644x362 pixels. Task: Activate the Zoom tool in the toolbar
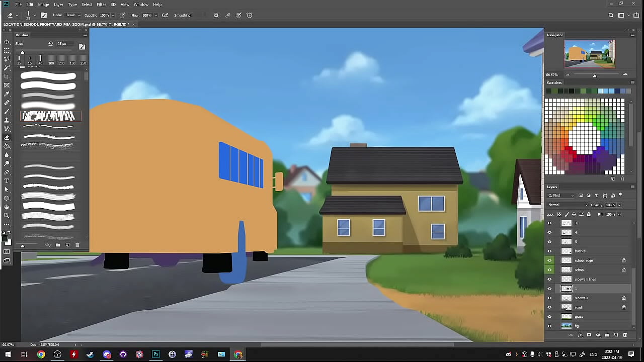point(7,215)
